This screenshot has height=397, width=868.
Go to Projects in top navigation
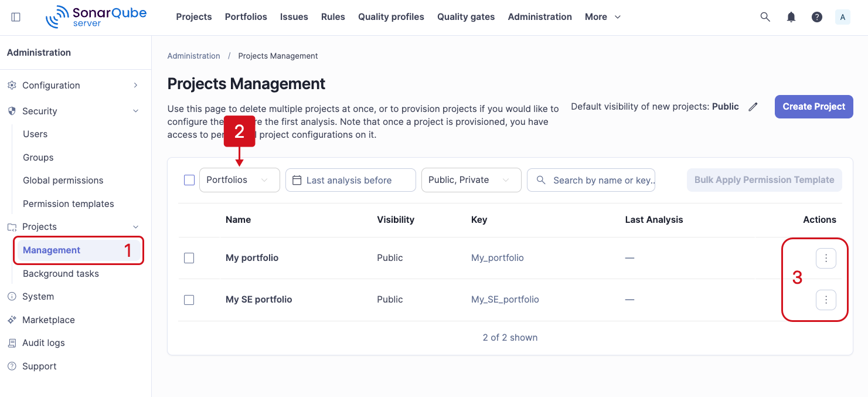click(x=194, y=17)
